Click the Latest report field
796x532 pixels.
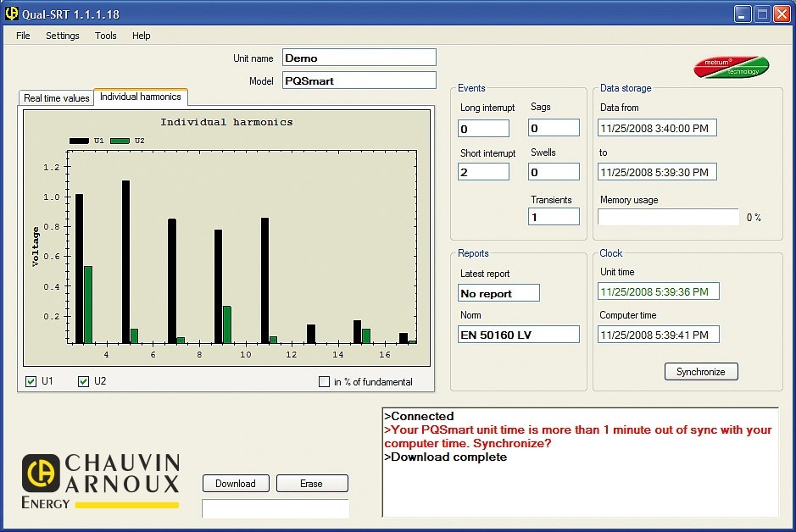498,293
